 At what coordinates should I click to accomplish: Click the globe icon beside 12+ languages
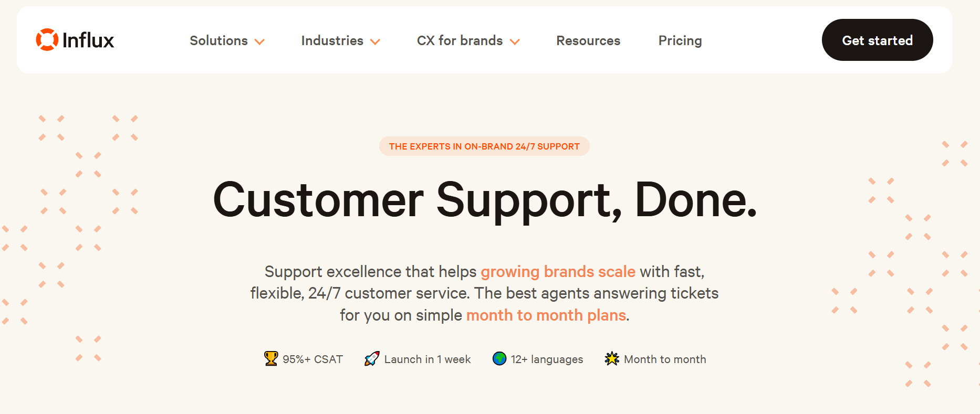(499, 358)
